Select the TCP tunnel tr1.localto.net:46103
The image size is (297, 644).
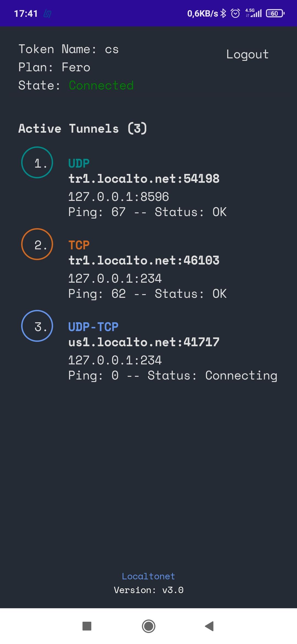click(144, 260)
